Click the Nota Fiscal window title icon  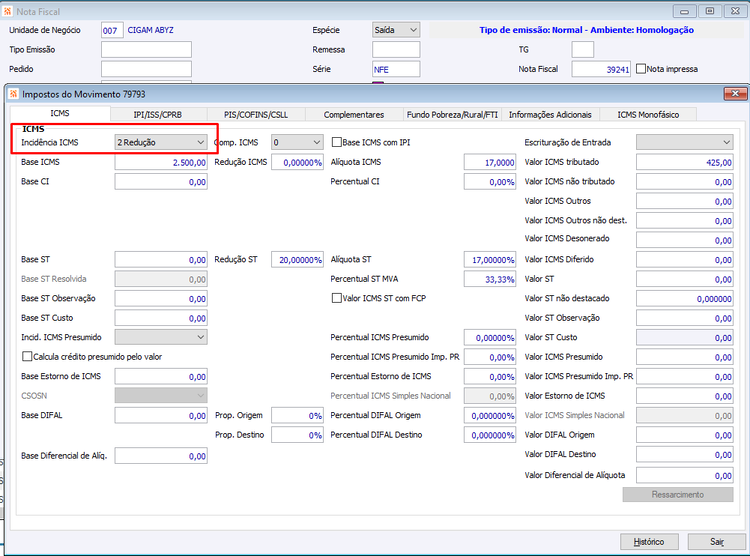point(8,11)
